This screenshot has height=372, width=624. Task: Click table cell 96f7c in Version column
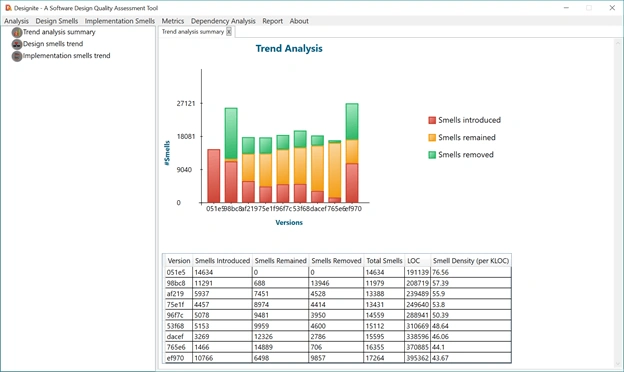coord(179,315)
